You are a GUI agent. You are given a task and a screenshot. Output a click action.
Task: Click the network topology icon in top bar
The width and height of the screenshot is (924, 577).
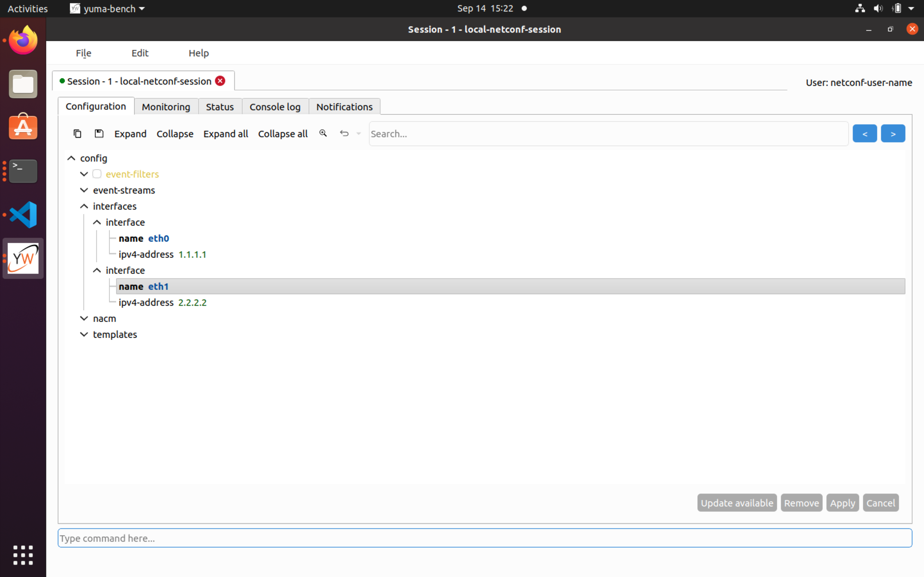coord(860,8)
